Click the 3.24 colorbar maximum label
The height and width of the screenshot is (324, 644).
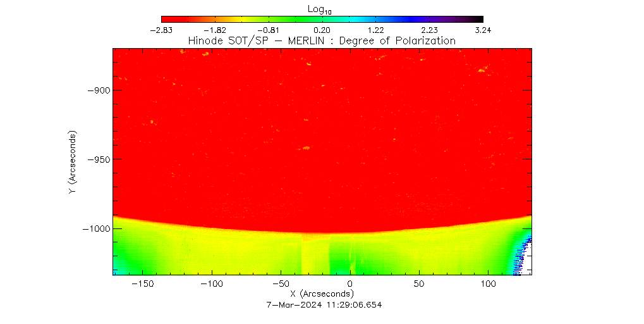pyautogui.click(x=482, y=30)
